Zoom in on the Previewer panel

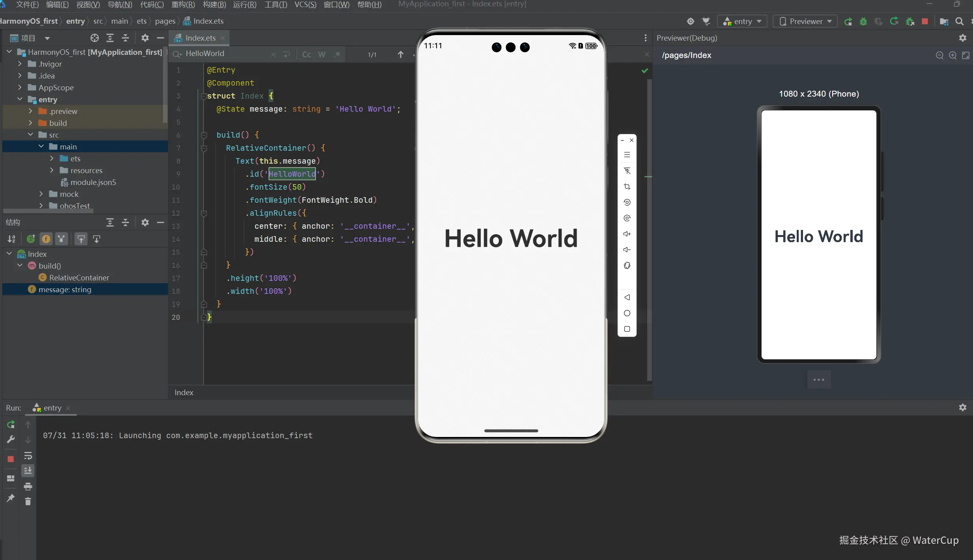(x=952, y=55)
